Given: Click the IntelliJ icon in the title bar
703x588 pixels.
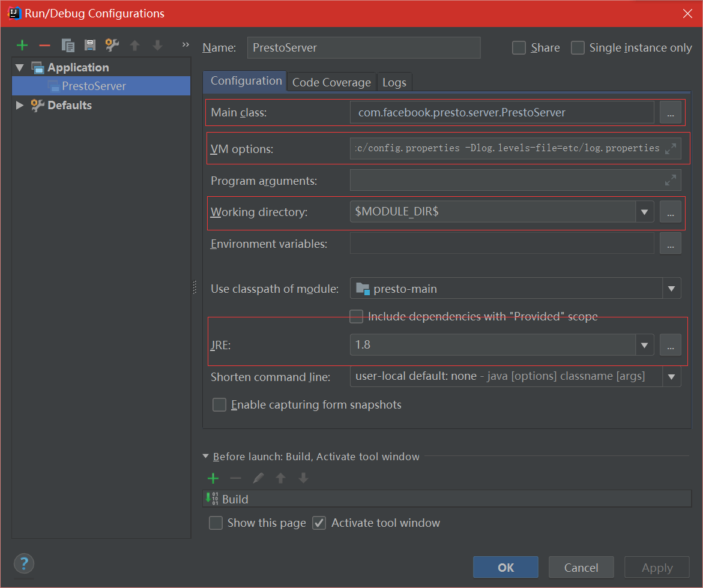Looking at the screenshot, I should pyautogui.click(x=14, y=13).
